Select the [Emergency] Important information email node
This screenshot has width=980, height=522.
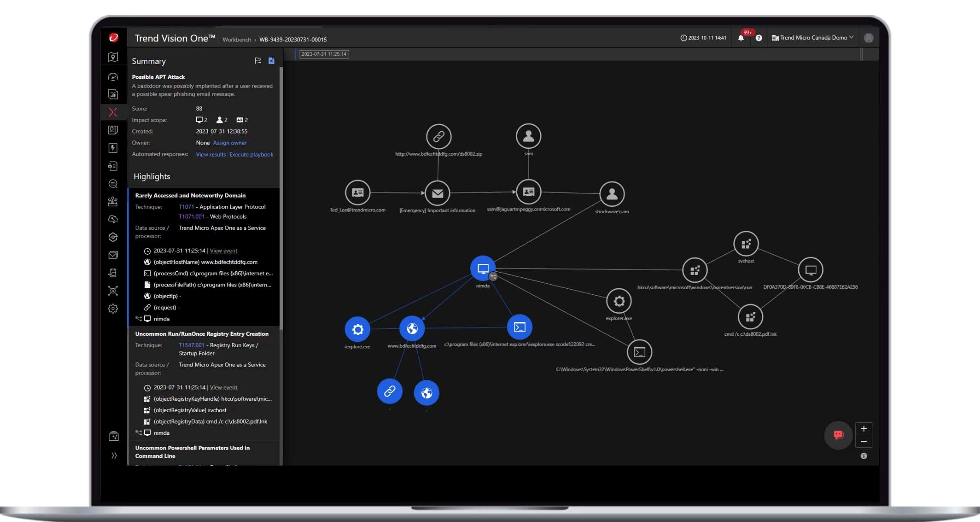click(x=437, y=193)
